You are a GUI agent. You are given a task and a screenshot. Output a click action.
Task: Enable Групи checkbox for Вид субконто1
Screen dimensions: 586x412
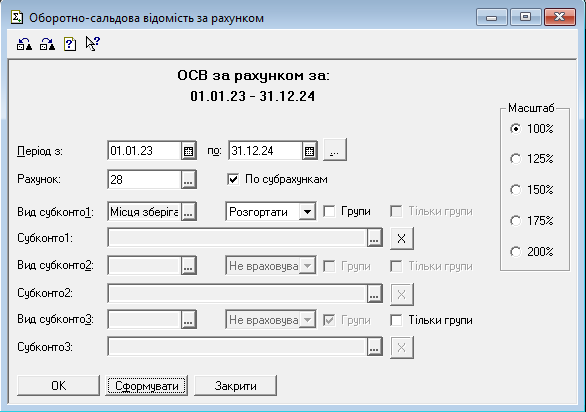pos(329,211)
